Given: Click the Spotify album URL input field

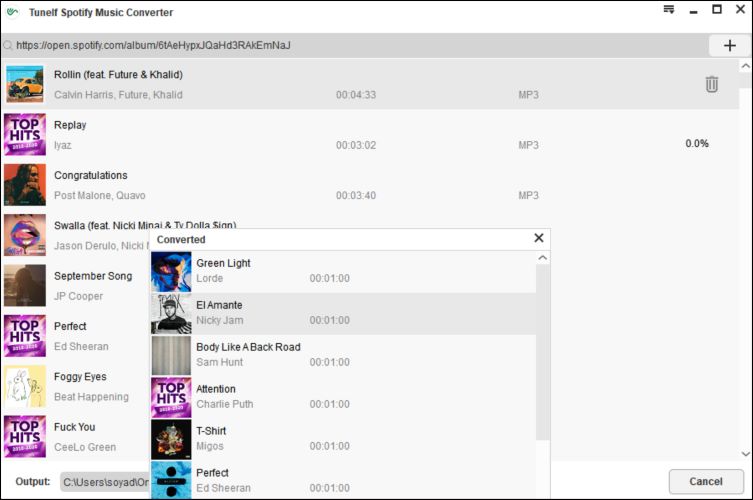Looking at the screenshot, I should click(x=355, y=46).
